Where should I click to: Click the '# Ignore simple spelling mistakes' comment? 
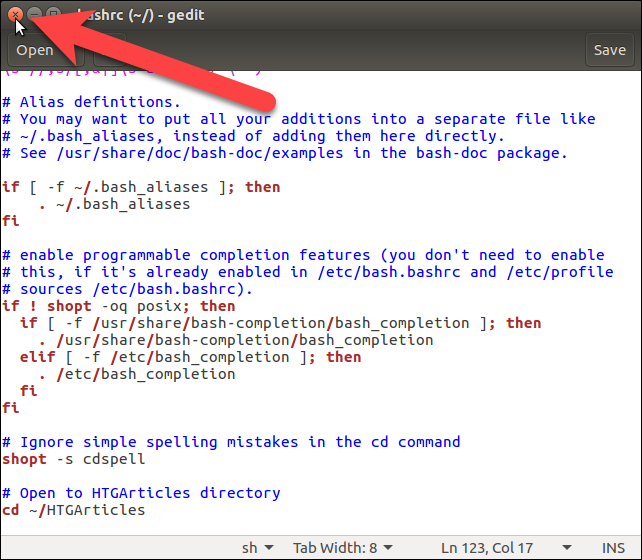(231, 442)
